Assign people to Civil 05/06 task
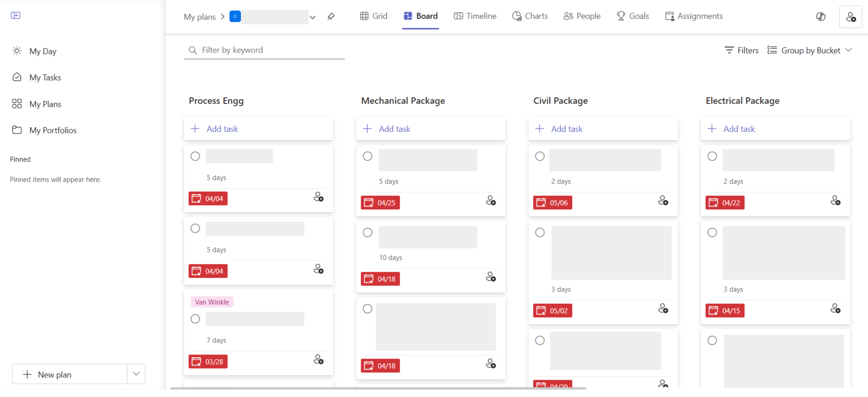Image resolution: width=868 pixels, height=397 pixels. pyautogui.click(x=663, y=201)
